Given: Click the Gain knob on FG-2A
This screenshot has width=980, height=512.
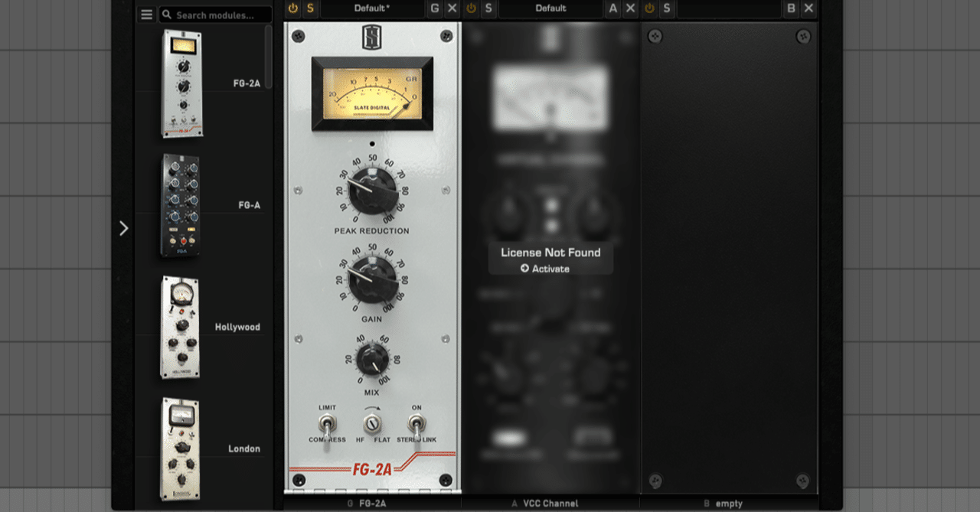Looking at the screenshot, I should pyautogui.click(x=373, y=280).
